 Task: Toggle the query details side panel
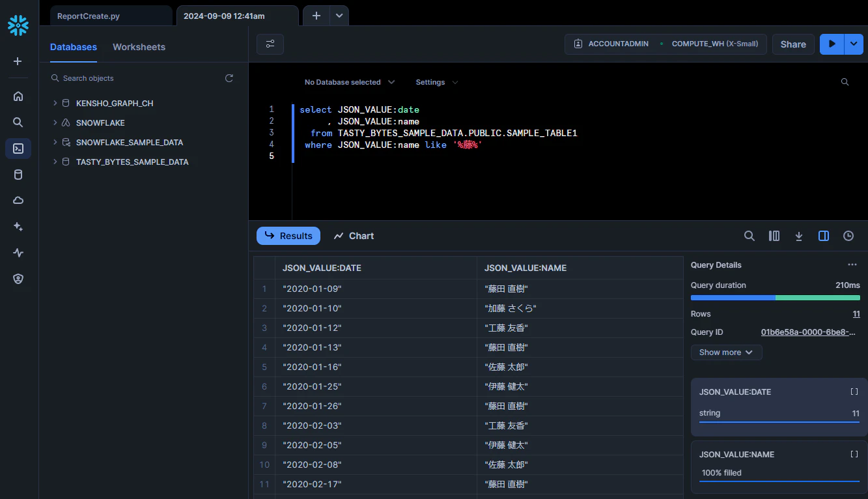824,236
